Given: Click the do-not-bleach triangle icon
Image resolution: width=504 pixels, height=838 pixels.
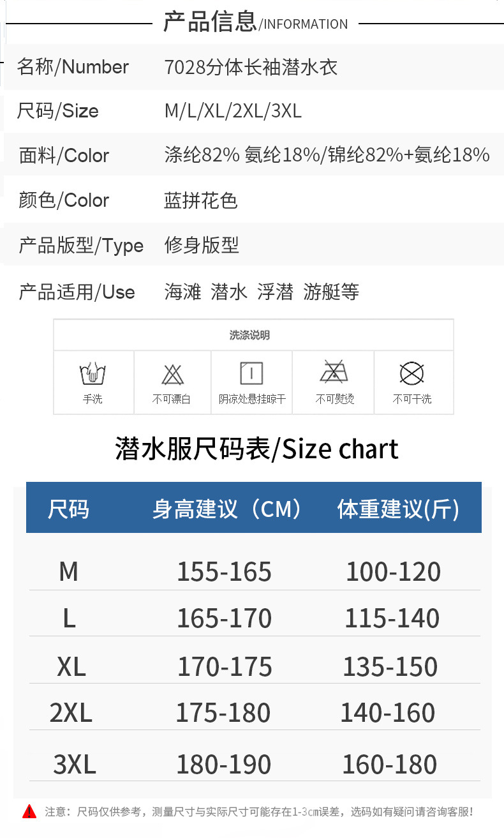Looking at the screenshot, I should 172,373.
